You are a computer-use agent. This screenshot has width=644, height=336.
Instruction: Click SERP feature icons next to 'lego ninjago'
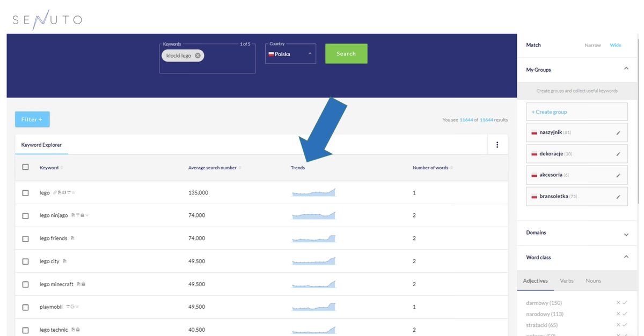(80, 215)
